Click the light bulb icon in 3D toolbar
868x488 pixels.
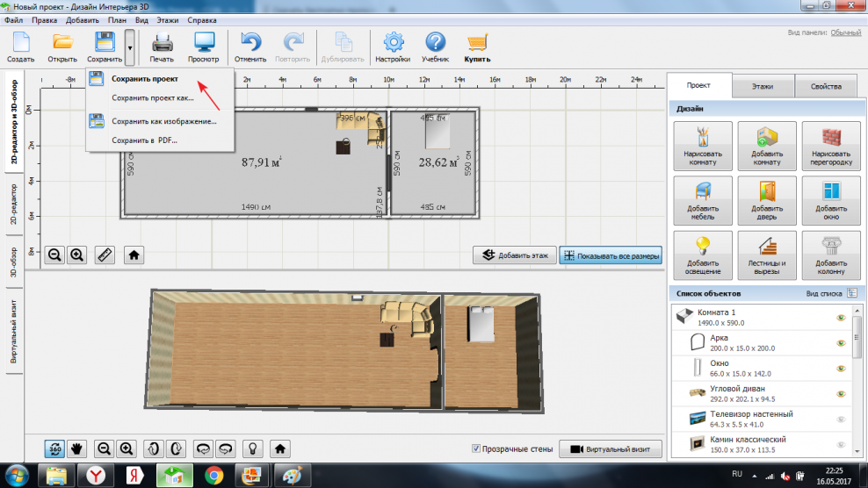tap(251, 449)
